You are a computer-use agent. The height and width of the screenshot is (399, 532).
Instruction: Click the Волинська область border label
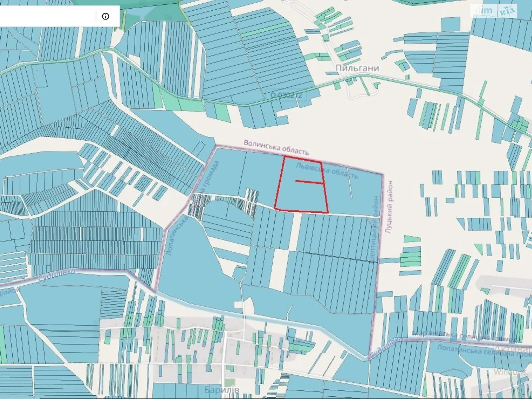click(x=276, y=147)
